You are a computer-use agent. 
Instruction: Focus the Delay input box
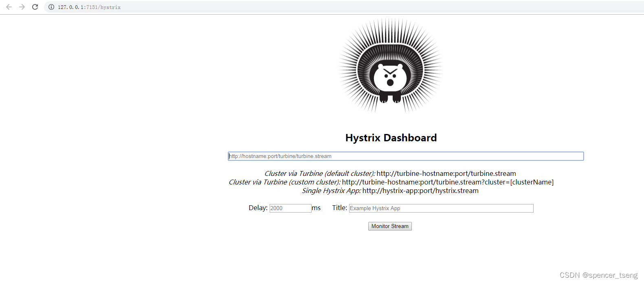point(290,208)
